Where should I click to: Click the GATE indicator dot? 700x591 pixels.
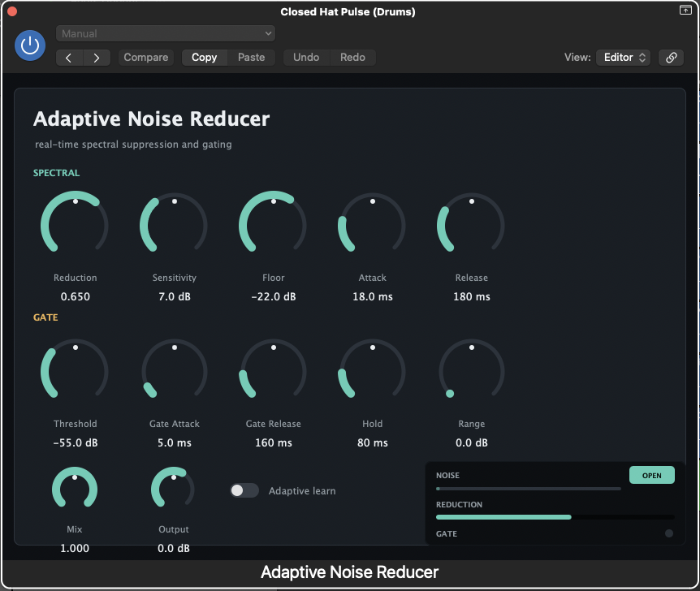click(x=669, y=533)
